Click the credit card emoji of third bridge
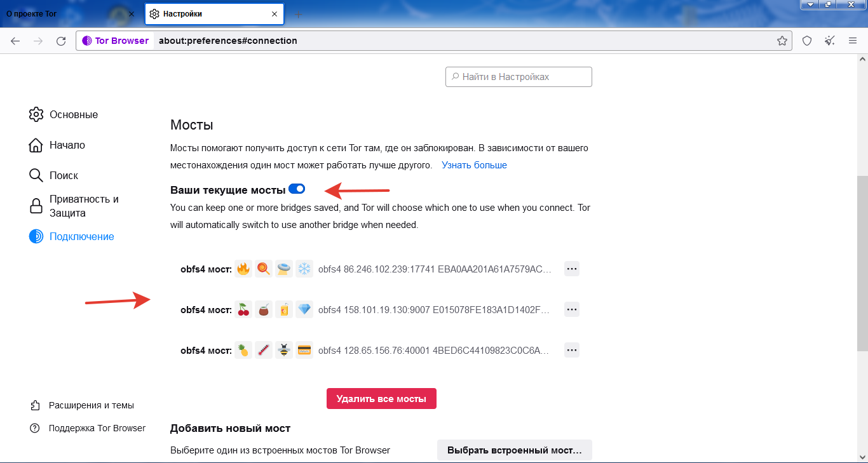Image resolution: width=868 pixels, height=463 pixels. tap(304, 350)
